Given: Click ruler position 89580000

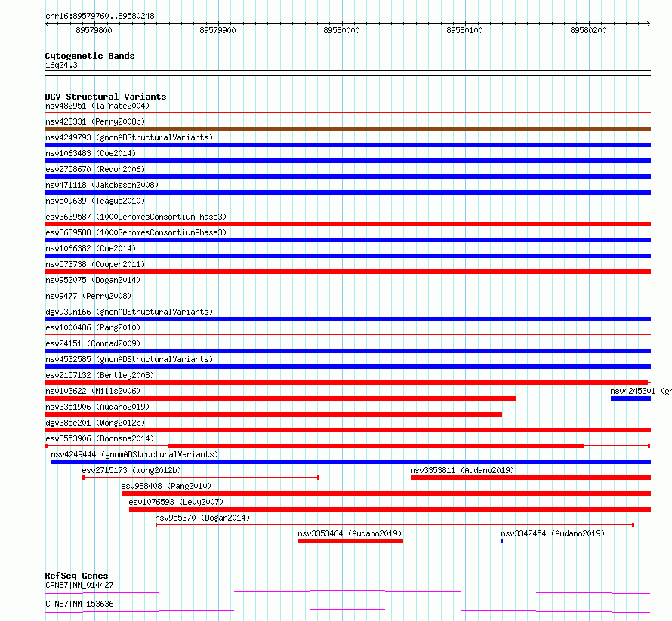Looking at the screenshot, I should 341,30.
